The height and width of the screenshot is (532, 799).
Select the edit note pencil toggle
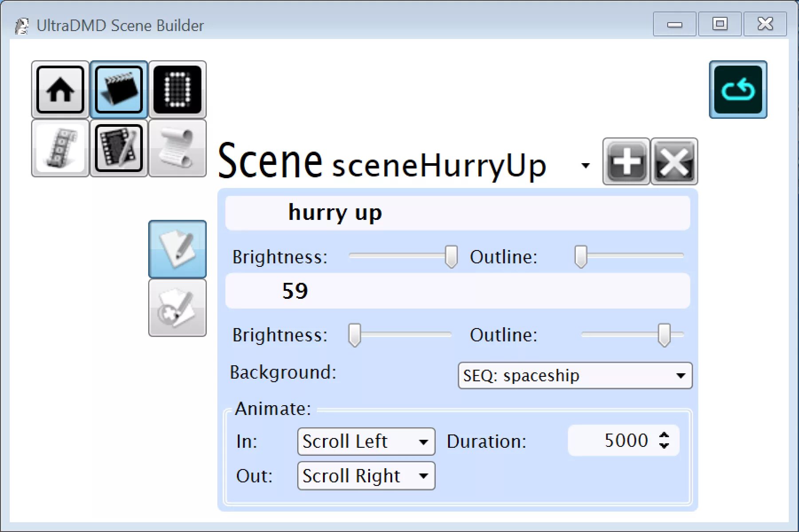[x=177, y=249]
